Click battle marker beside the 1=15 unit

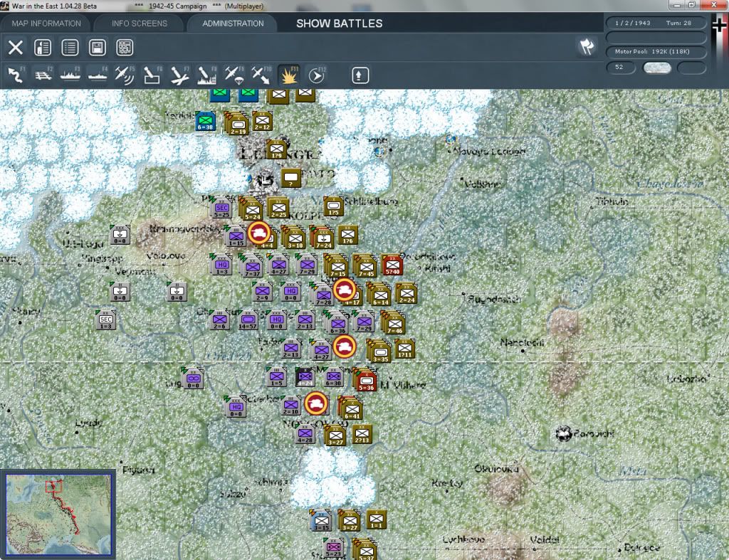[259, 233]
